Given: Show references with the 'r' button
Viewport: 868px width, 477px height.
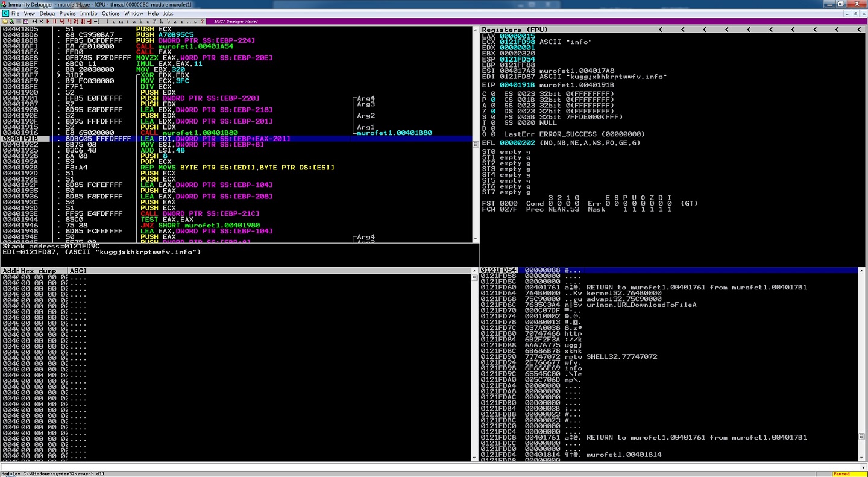Looking at the screenshot, I should (182, 21).
